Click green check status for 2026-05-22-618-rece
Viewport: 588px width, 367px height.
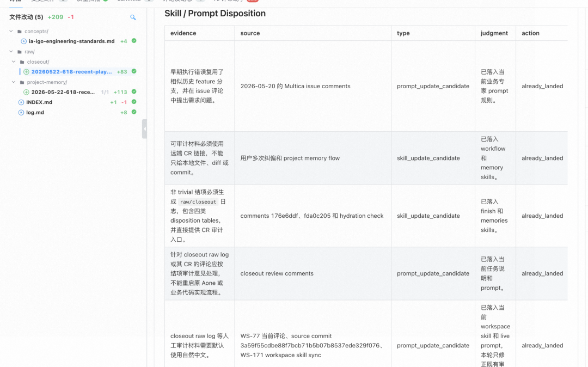point(134,91)
